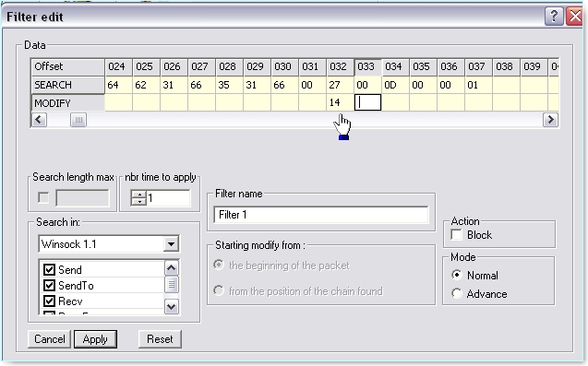Decrease nbr time to apply with down arrow
Image resolution: width=588 pixels, height=366 pixels.
(138, 202)
